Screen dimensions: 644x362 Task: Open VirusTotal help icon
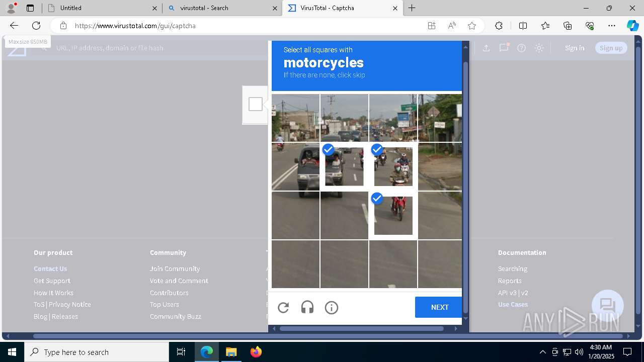(522, 48)
